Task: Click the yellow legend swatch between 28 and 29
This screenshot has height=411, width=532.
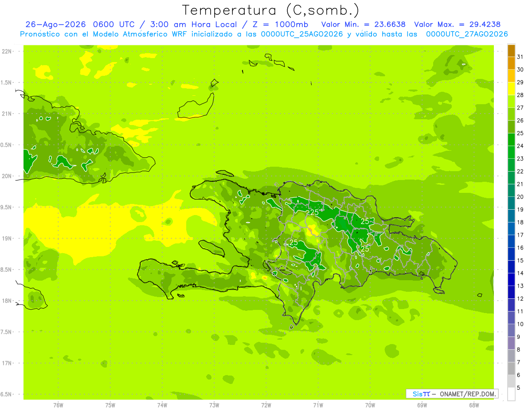Action: (511, 89)
